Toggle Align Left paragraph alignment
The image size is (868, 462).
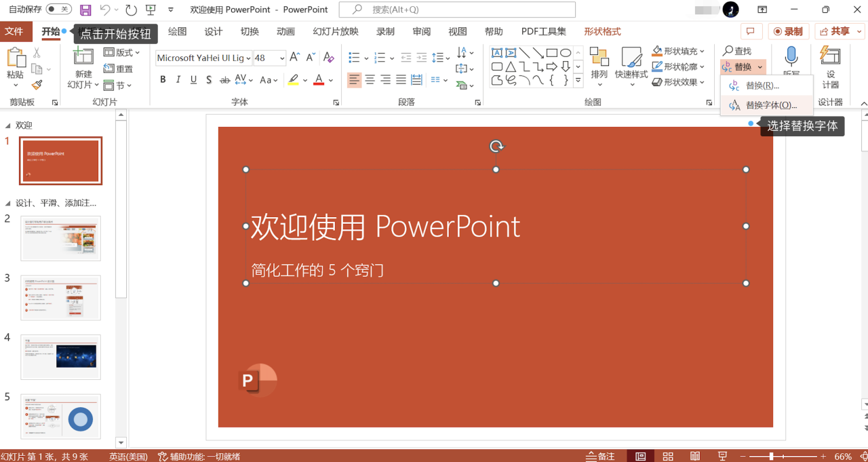tap(355, 80)
